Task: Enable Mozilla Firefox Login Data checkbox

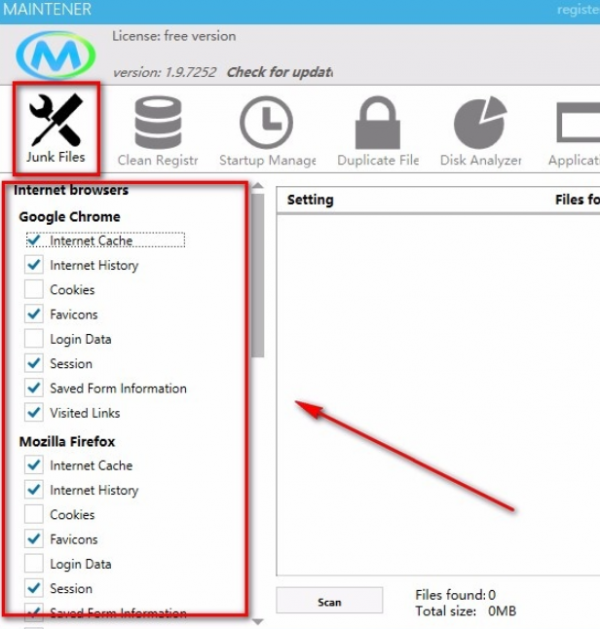Action: 34,564
